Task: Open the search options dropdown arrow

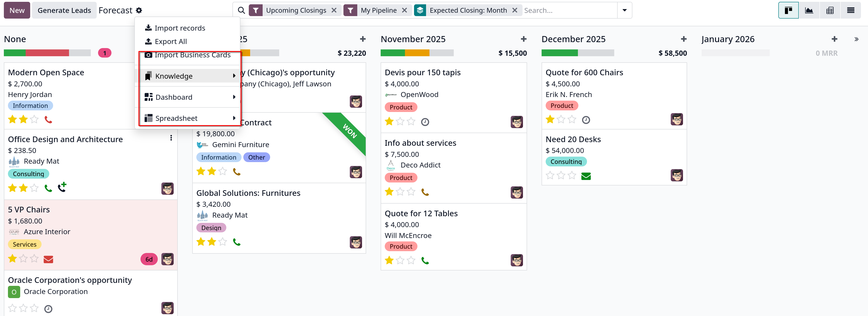Action: (624, 10)
